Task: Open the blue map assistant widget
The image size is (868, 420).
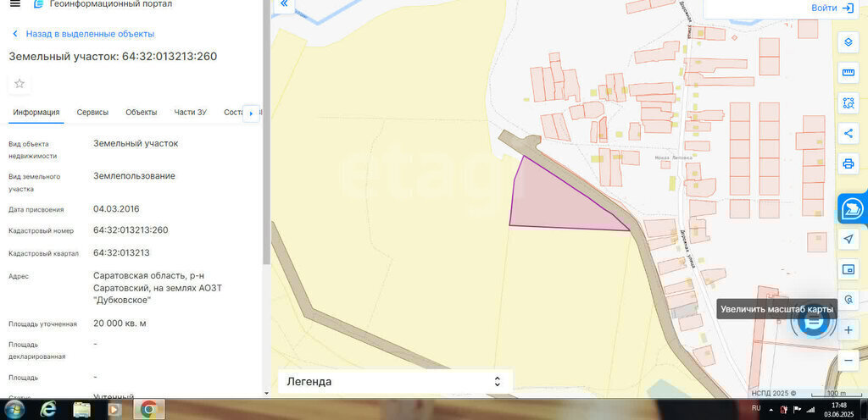Action: click(853, 208)
